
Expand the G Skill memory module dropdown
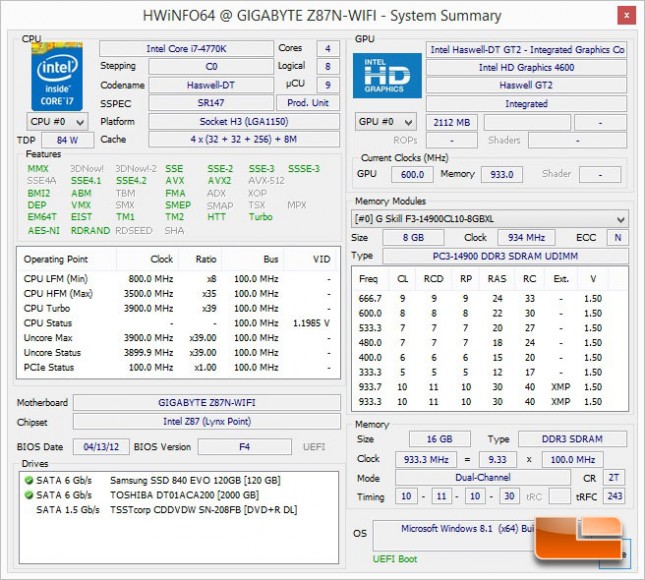(490, 219)
